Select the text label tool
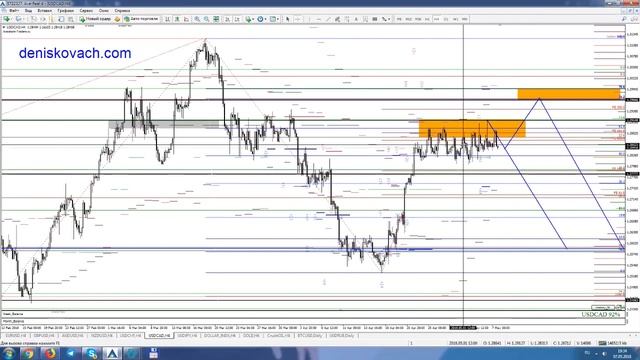The height and width of the screenshot is (360, 640). [365, 19]
